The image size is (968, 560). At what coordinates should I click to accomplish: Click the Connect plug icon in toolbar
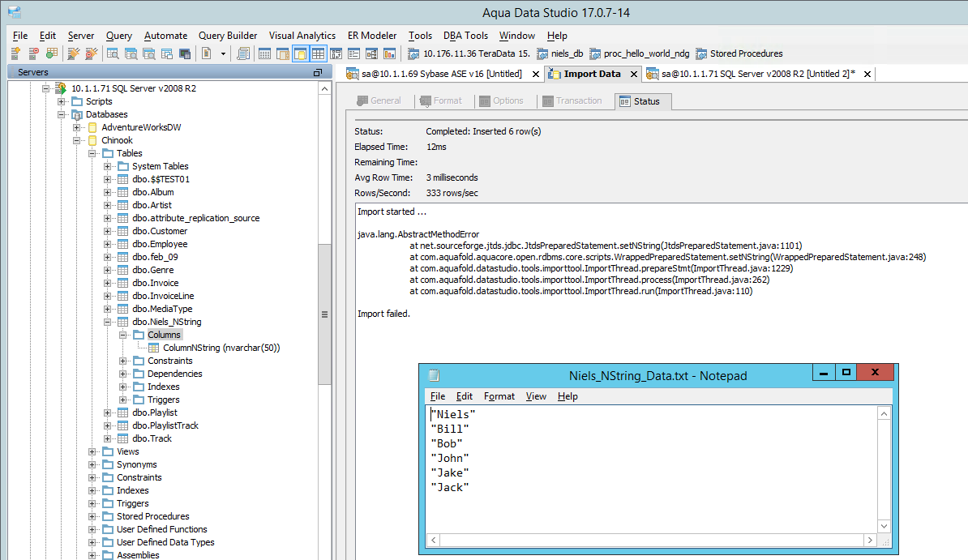click(x=74, y=53)
